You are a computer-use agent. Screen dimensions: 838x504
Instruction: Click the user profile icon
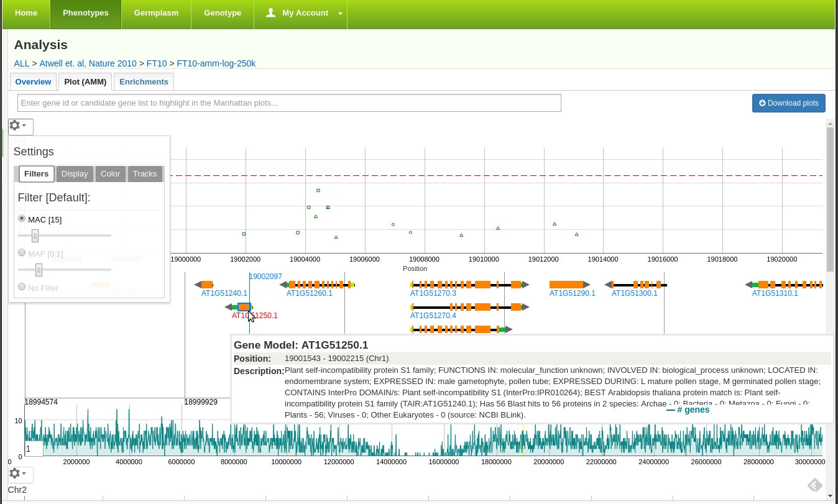pyautogui.click(x=270, y=12)
